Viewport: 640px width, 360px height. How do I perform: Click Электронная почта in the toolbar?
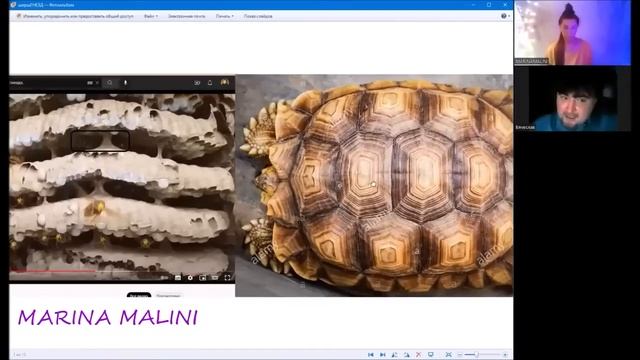click(187, 16)
